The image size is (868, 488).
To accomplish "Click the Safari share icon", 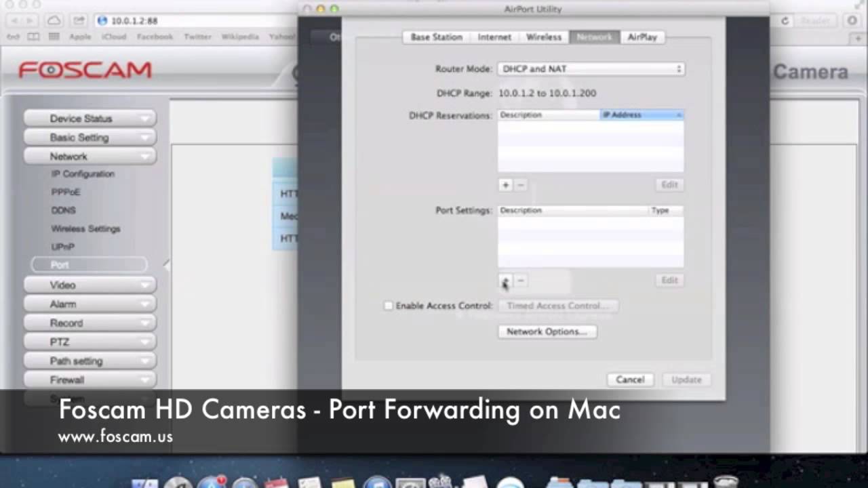I will (79, 21).
